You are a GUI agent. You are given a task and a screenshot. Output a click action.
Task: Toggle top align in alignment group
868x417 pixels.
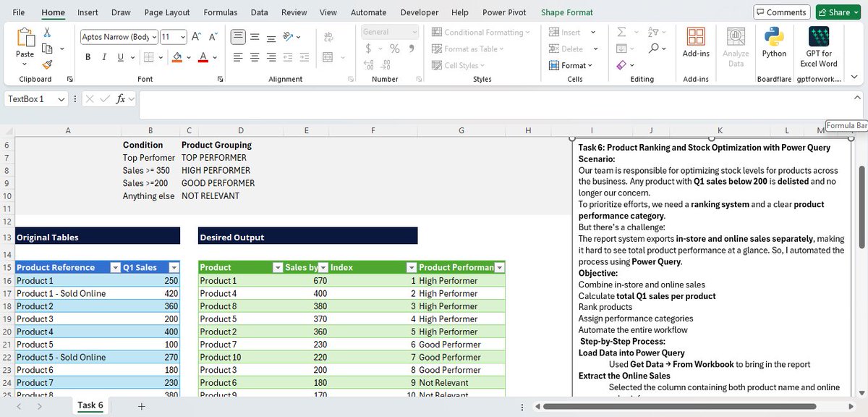(238, 37)
